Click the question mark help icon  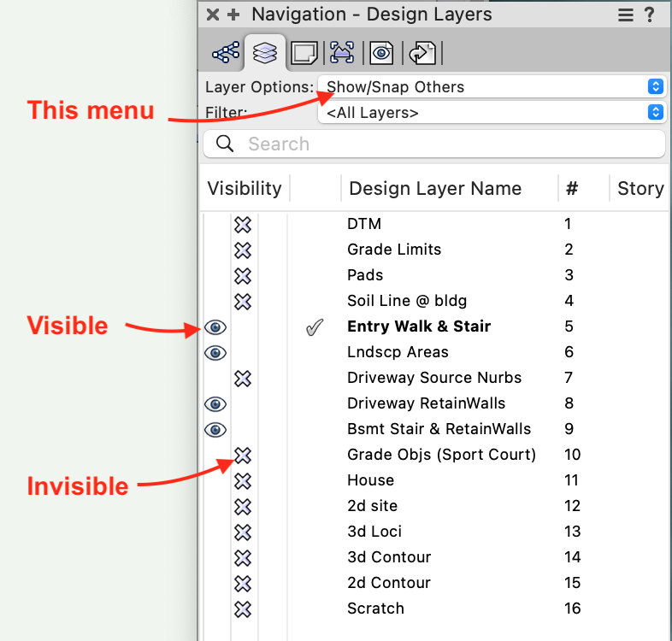[651, 15]
